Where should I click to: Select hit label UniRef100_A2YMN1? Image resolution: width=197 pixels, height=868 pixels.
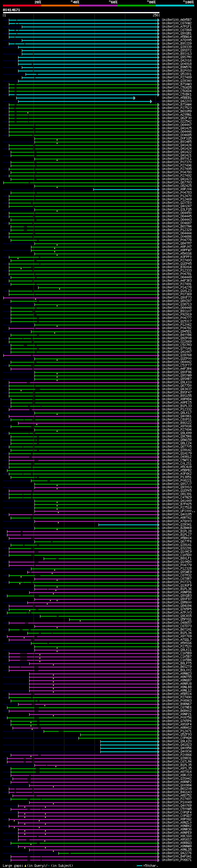point(177,115)
